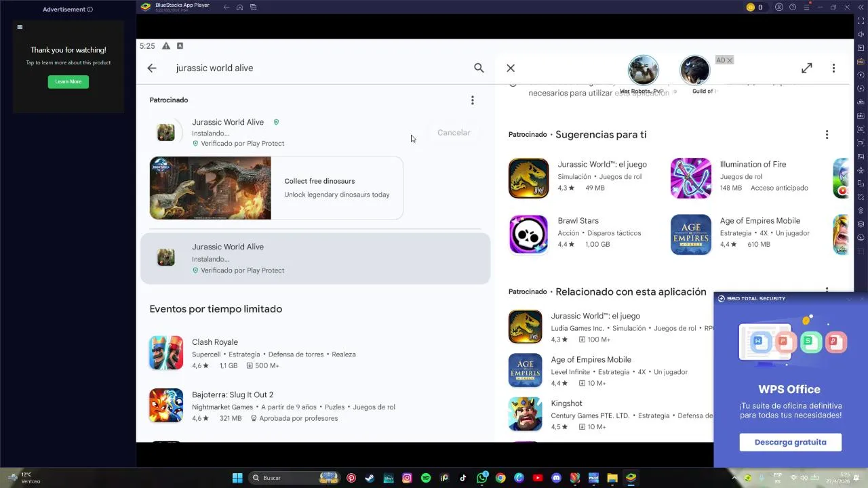This screenshot has width=868, height=488.
Task: Open options menu for the Patrocinado result
Action: click(473, 100)
